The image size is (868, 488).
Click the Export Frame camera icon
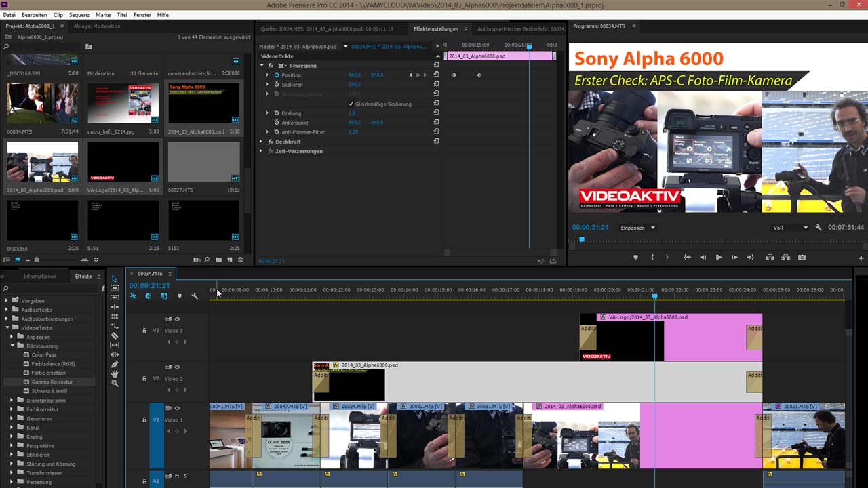point(802,258)
